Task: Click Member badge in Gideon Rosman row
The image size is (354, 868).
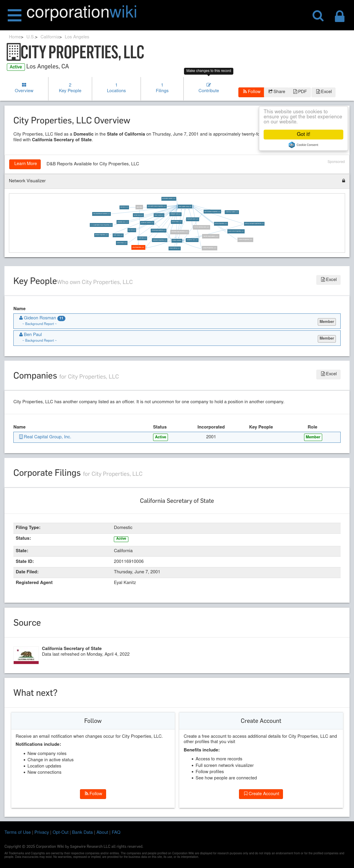Action: (327, 322)
